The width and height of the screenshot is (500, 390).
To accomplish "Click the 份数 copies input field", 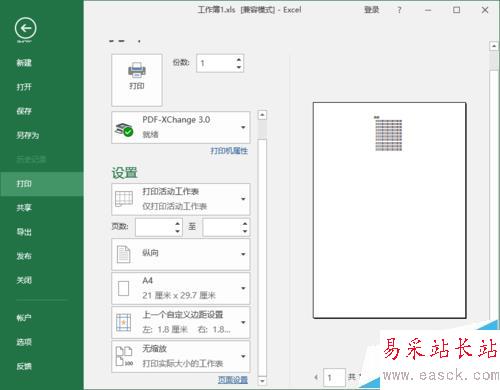I will (x=216, y=63).
